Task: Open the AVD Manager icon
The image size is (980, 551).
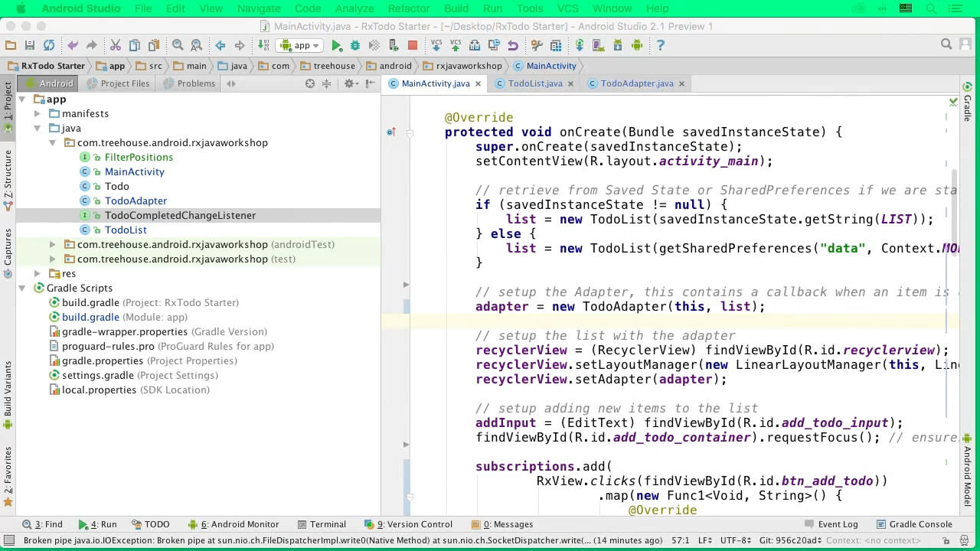Action: coord(599,45)
